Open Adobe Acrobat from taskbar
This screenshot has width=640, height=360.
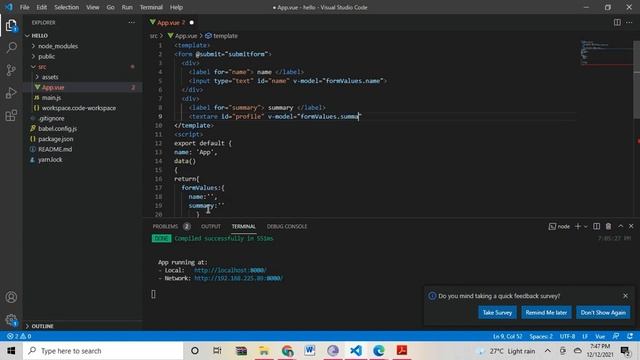[x=402, y=351]
